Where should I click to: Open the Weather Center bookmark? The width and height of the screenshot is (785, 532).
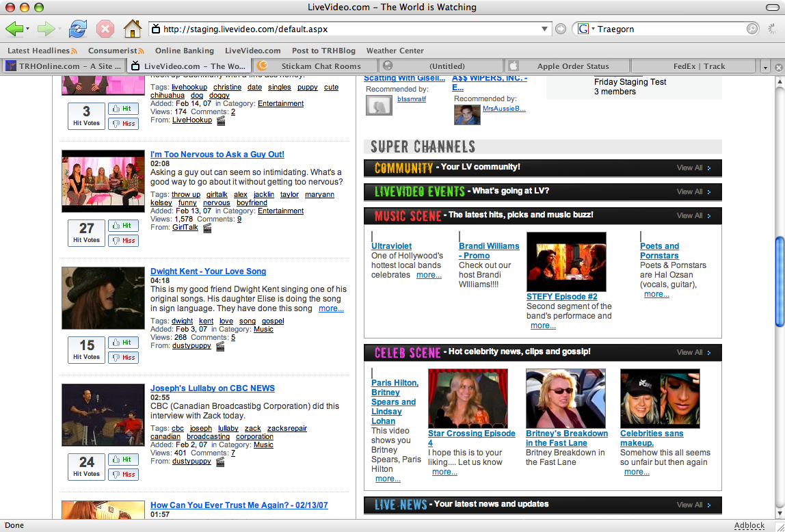pos(395,51)
